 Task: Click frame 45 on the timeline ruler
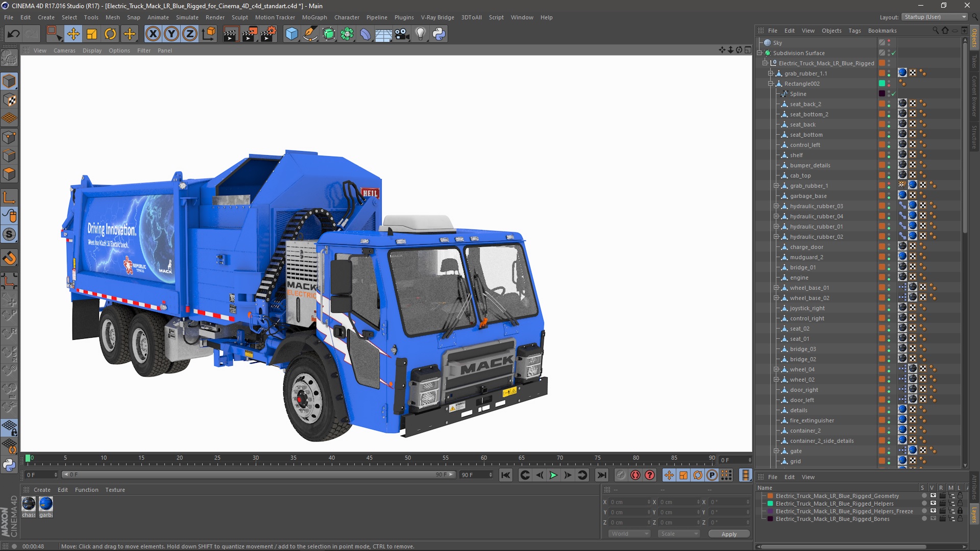click(x=369, y=458)
